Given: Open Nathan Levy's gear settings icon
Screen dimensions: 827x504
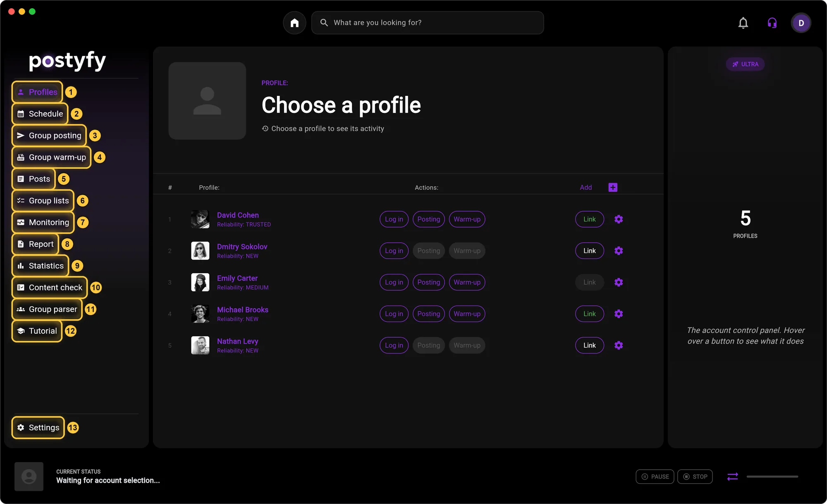Looking at the screenshot, I should [x=619, y=345].
